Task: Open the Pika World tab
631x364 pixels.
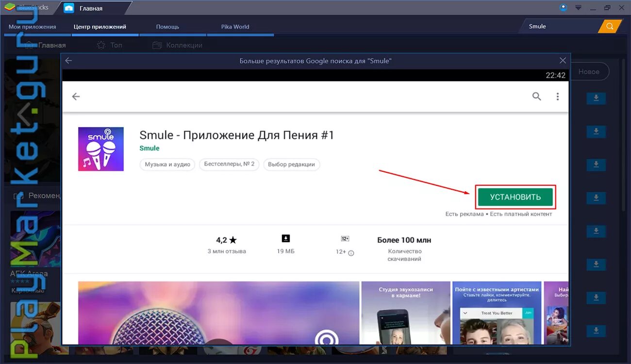Action: (235, 27)
